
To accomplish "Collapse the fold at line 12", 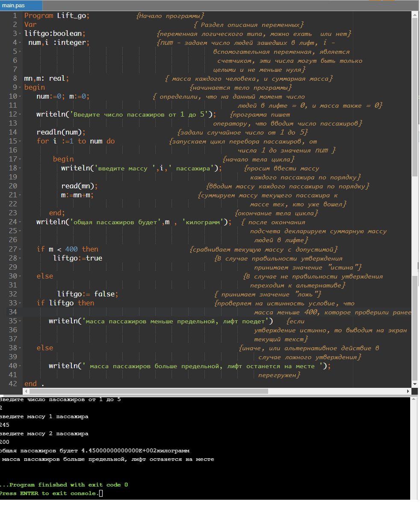I will point(20,114).
